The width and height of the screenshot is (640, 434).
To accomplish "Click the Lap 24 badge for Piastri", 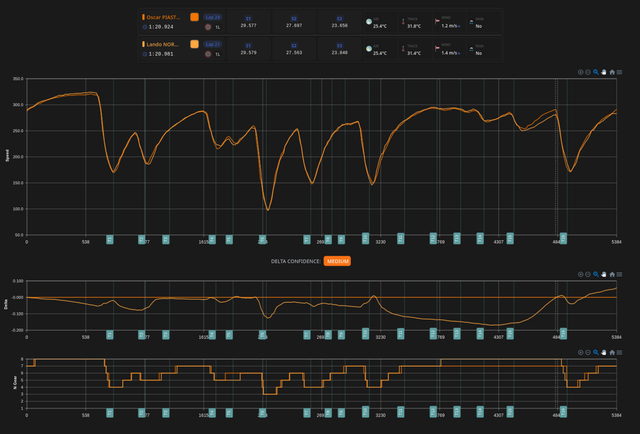I will (x=213, y=17).
